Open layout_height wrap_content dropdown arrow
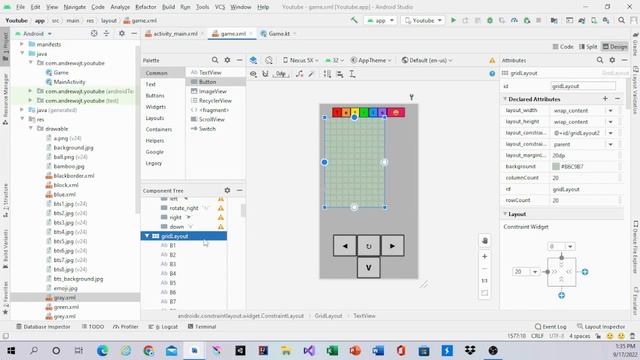 click(611, 122)
